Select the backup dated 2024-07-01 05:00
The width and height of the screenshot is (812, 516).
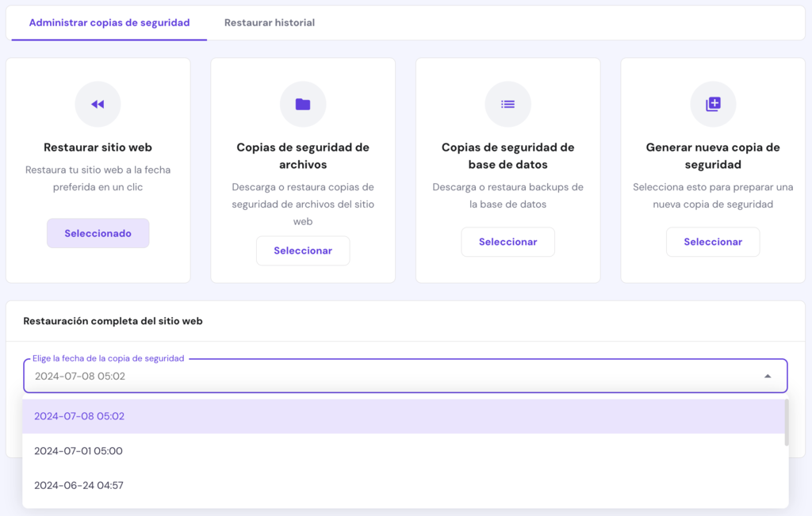pos(77,450)
